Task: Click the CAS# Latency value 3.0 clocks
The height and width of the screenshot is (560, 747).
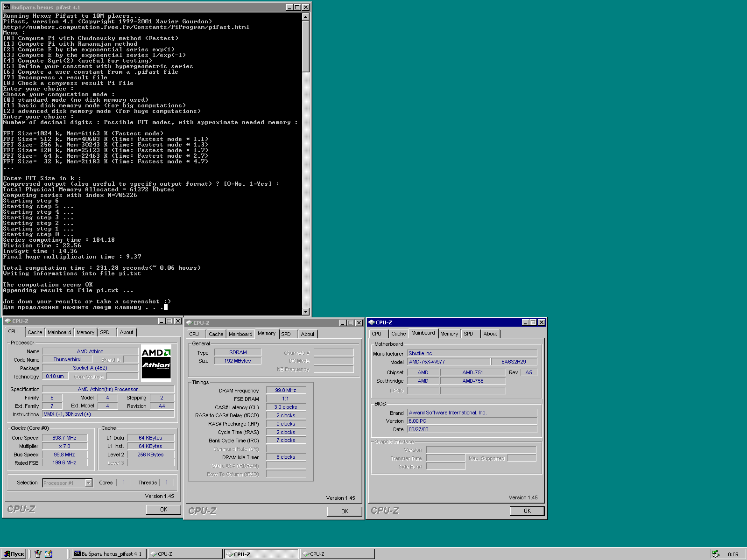Action: click(286, 407)
